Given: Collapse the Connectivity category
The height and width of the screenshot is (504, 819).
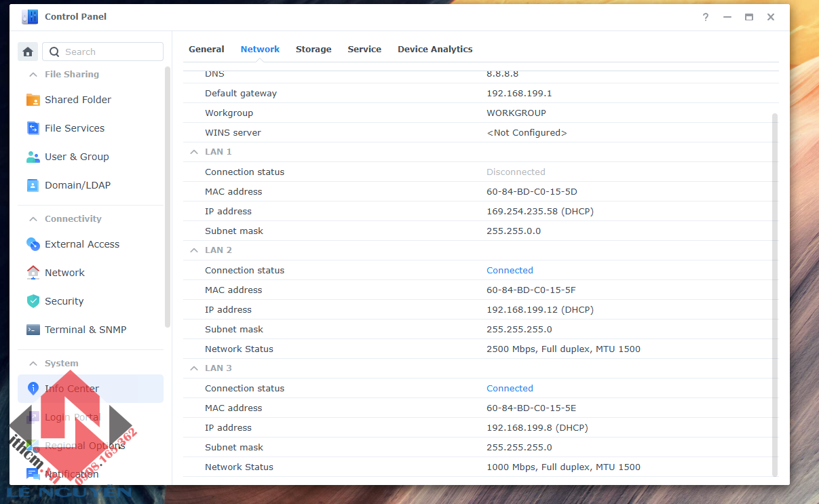Looking at the screenshot, I should (33, 219).
